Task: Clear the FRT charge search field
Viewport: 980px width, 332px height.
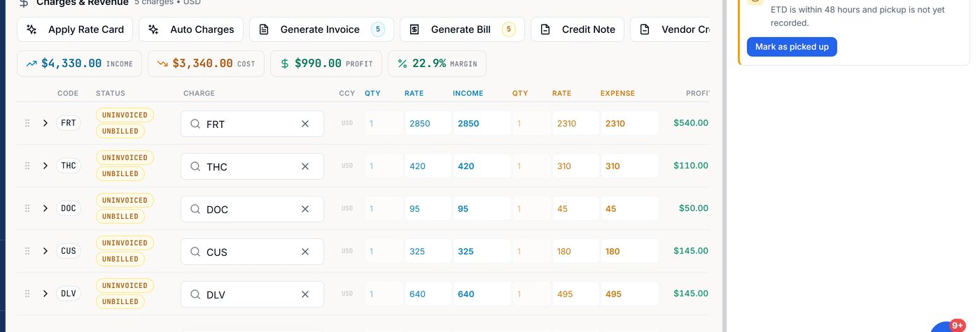Action: coord(305,124)
